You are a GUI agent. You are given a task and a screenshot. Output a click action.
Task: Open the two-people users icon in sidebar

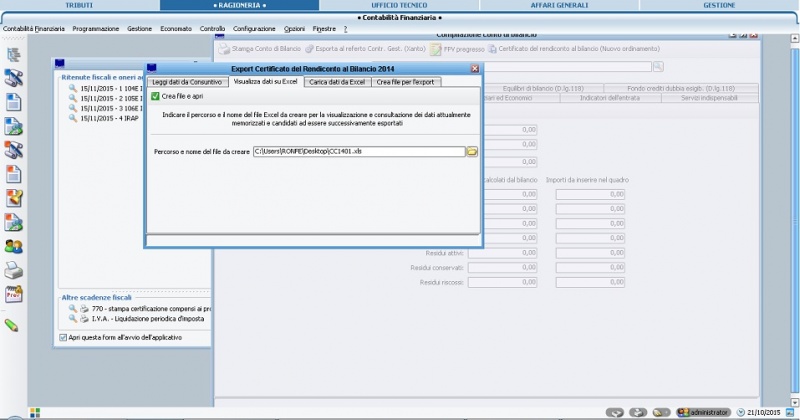(14, 246)
